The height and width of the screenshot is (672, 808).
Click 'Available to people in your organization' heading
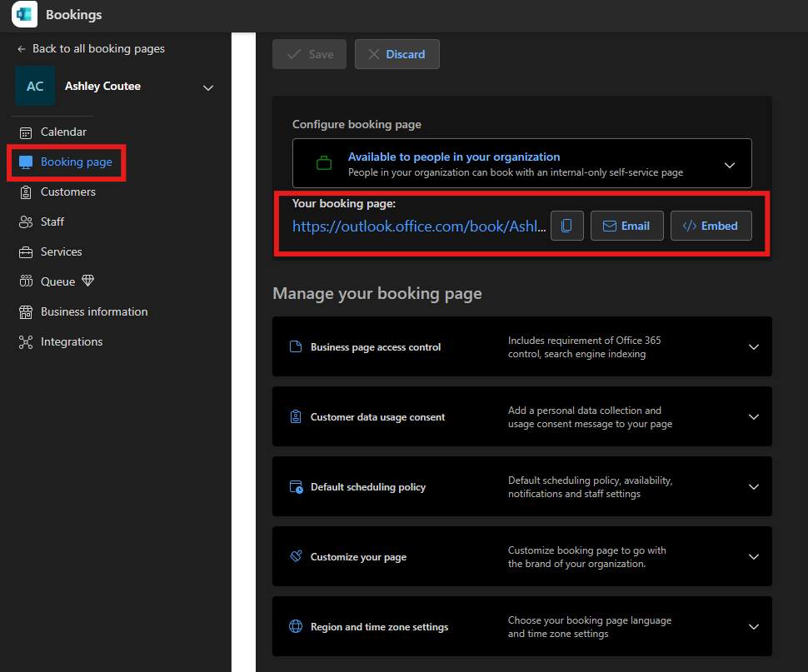[454, 157]
